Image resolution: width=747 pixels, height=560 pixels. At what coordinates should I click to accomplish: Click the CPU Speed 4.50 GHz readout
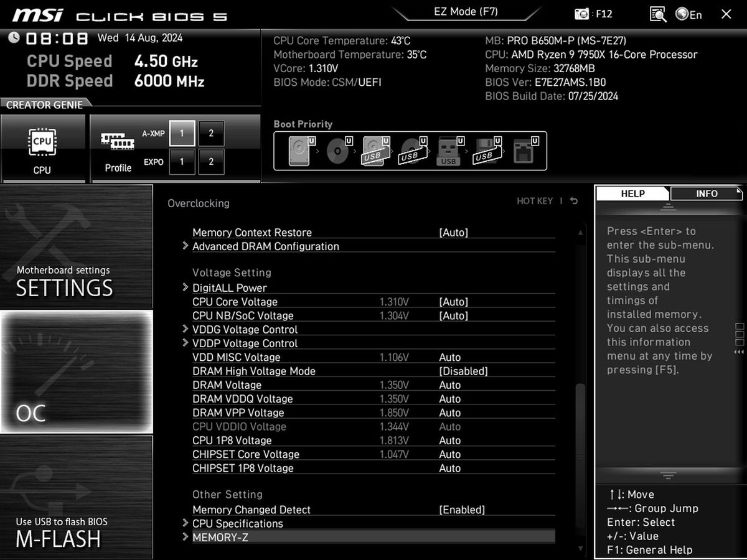(x=112, y=62)
